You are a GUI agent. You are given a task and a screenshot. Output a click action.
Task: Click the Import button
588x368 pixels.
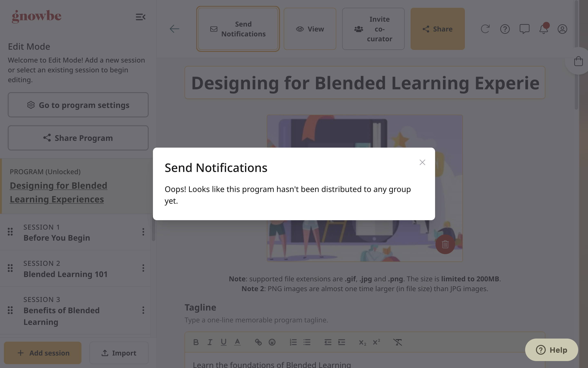(x=119, y=353)
